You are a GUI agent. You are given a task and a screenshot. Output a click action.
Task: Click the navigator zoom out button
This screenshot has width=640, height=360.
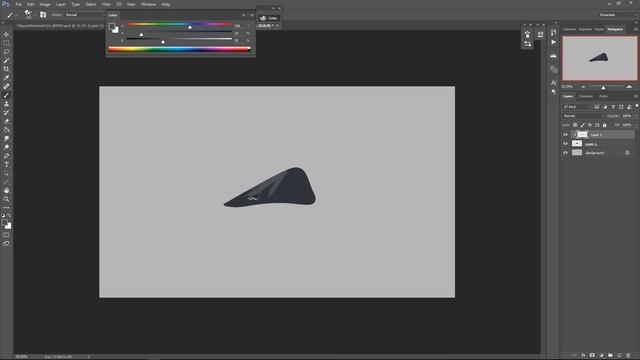coord(583,87)
